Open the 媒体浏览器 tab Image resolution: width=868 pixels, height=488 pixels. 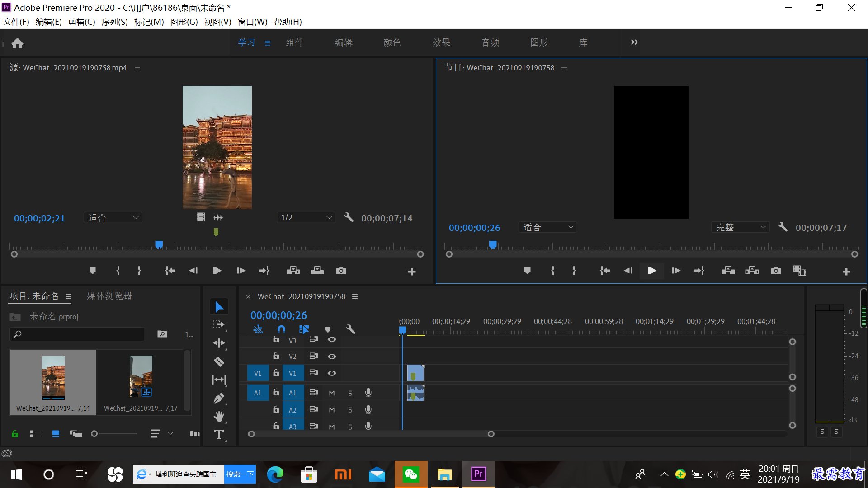[x=109, y=296]
